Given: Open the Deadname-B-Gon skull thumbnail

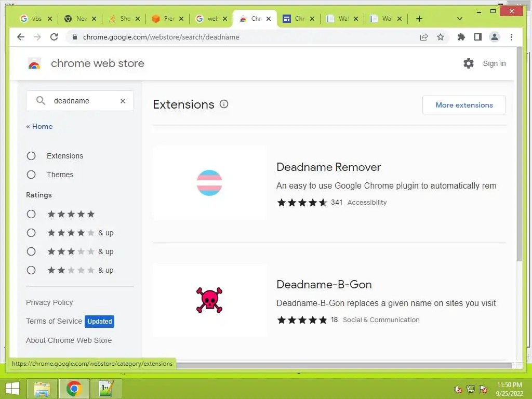Looking at the screenshot, I should tap(209, 300).
